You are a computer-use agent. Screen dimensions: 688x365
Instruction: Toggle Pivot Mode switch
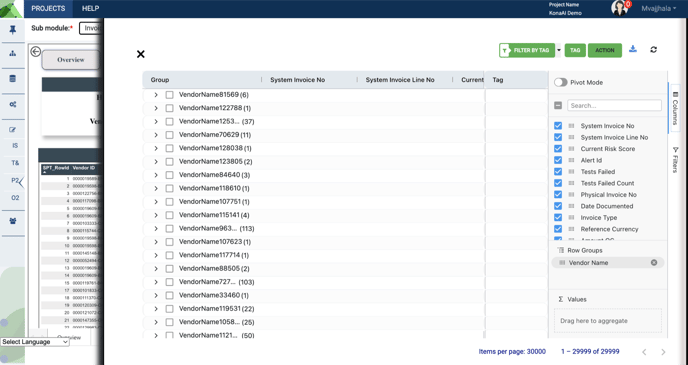pyautogui.click(x=561, y=82)
